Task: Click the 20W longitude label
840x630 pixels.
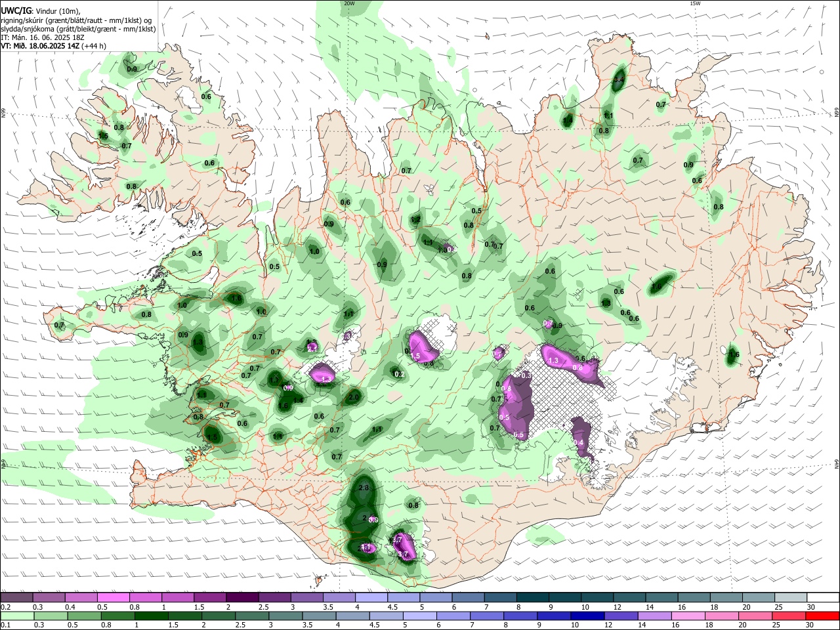Action: pyautogui.click(x=349, y=3)
